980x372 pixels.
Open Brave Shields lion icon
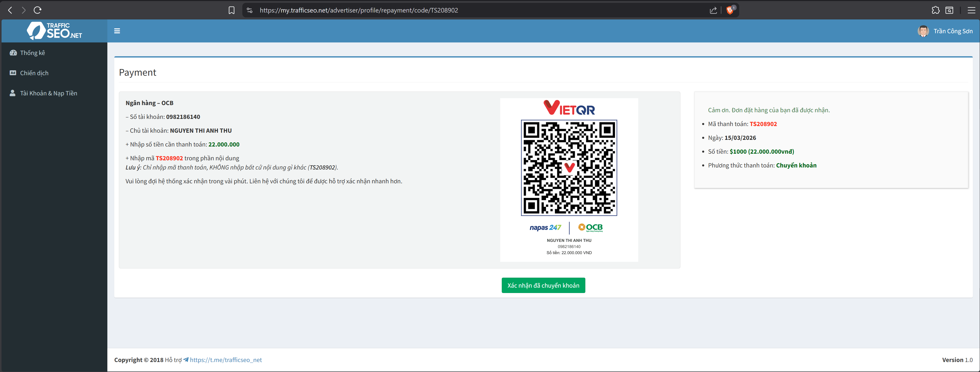tap(730, 10)
